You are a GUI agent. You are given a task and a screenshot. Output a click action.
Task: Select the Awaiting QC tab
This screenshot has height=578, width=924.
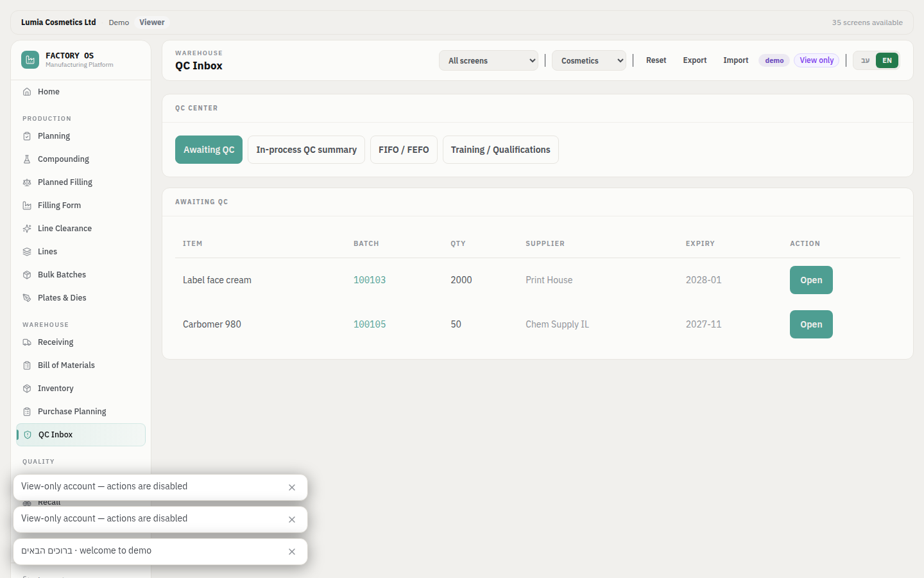pos(209,150)
